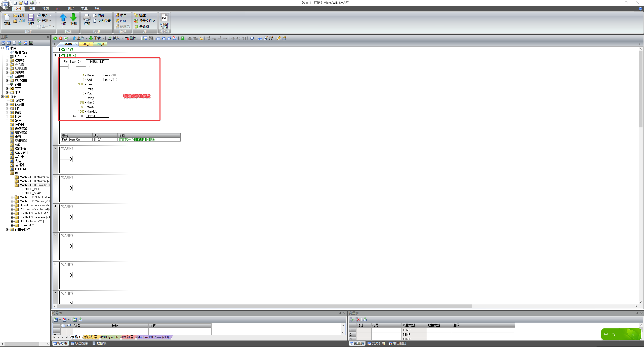
Task: Open the 插入 dropdown arrow in editor toolbar
Action: pos(122,39)
